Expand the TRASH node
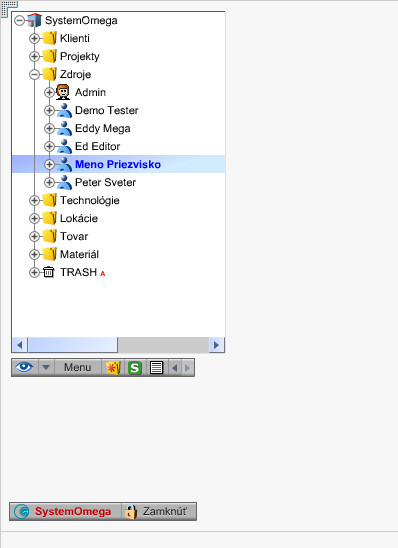This screenshot has width=398, height=548. pyautogui.click(x=34, y=272)
